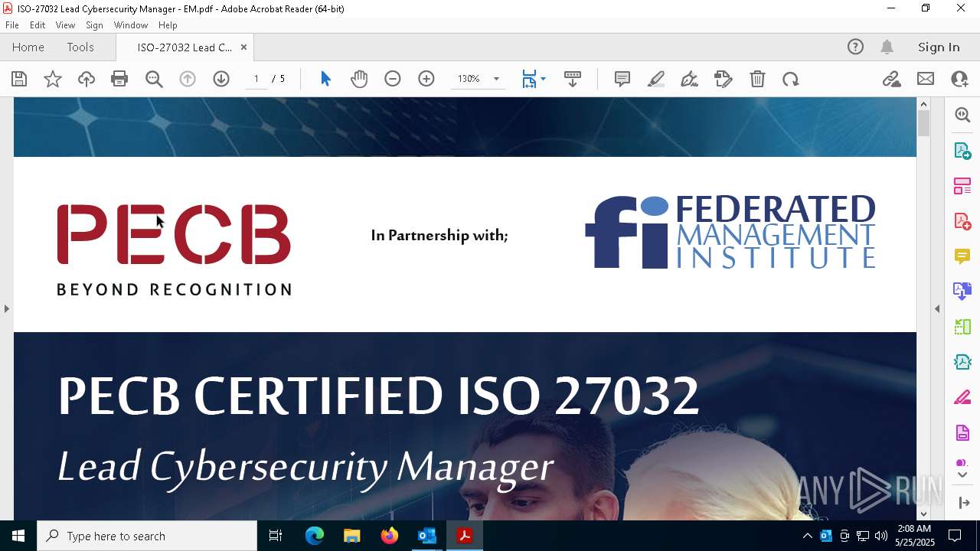This screenshot has height=551, width=980.
Task: Activate the hand pan tool
Action: [x=359, y=79]
